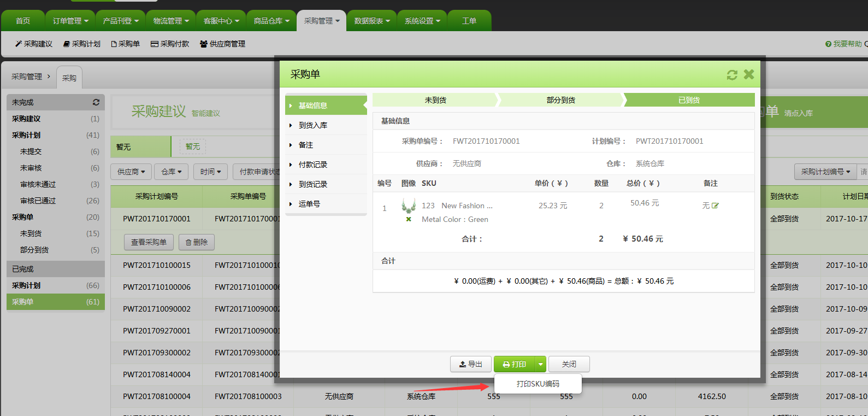Expand 备注 section in dialog
This screenshot has width=868, height=416.
coord(326,145)
